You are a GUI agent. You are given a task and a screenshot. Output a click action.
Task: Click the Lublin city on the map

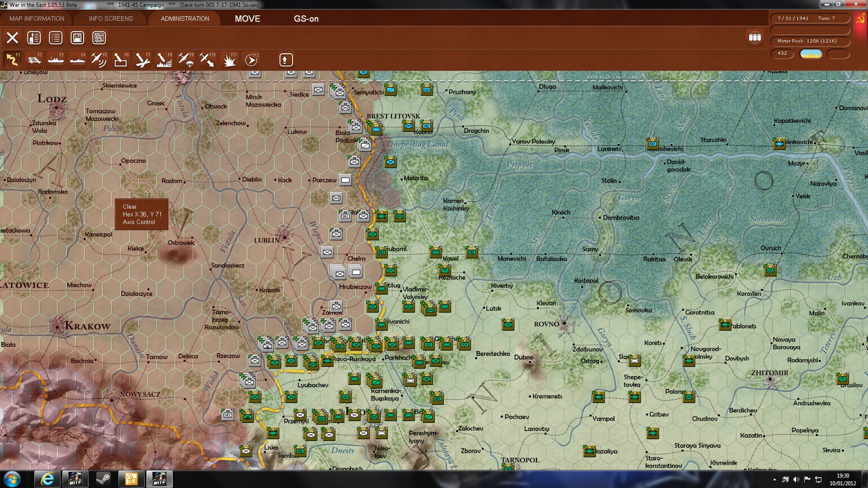[284, 237]
